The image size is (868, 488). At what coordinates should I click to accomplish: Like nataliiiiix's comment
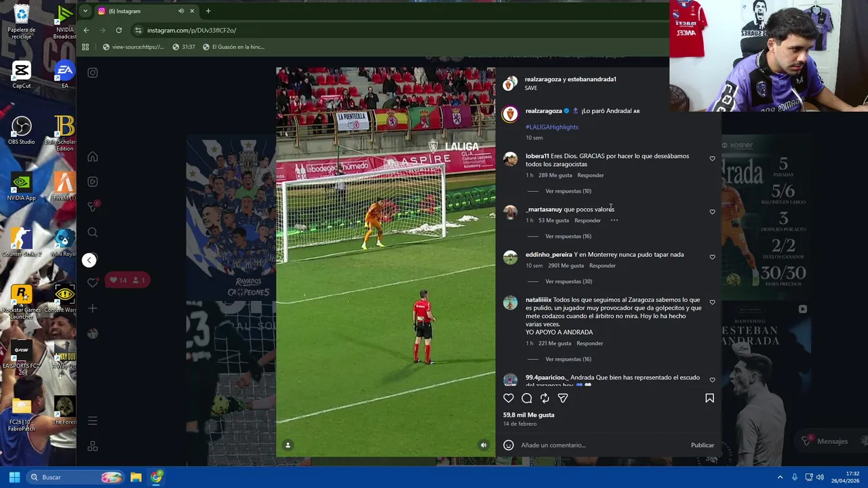click(x=712, y=302)
